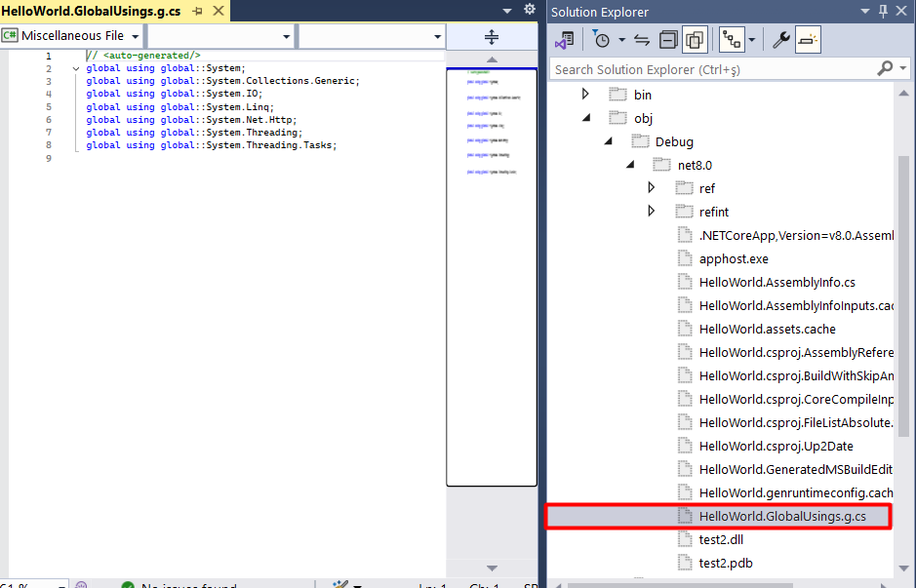Select HelloWorld.GeneratedMSBuildEdit file
Screen dimensions: 916x588
[x=796, y=469]
